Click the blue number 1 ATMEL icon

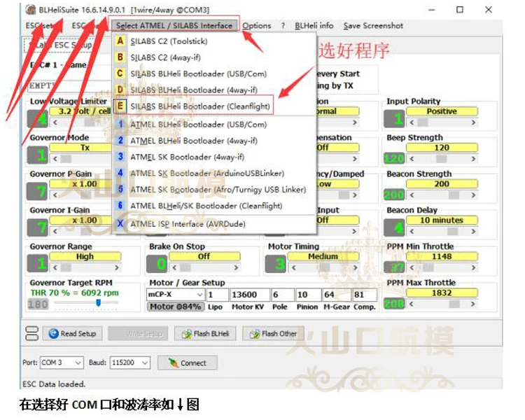click(x=120, y=125)
